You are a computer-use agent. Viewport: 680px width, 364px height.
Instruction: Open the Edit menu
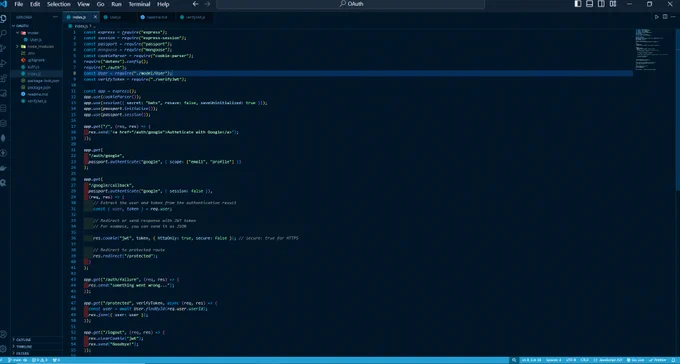click(35, 4)
